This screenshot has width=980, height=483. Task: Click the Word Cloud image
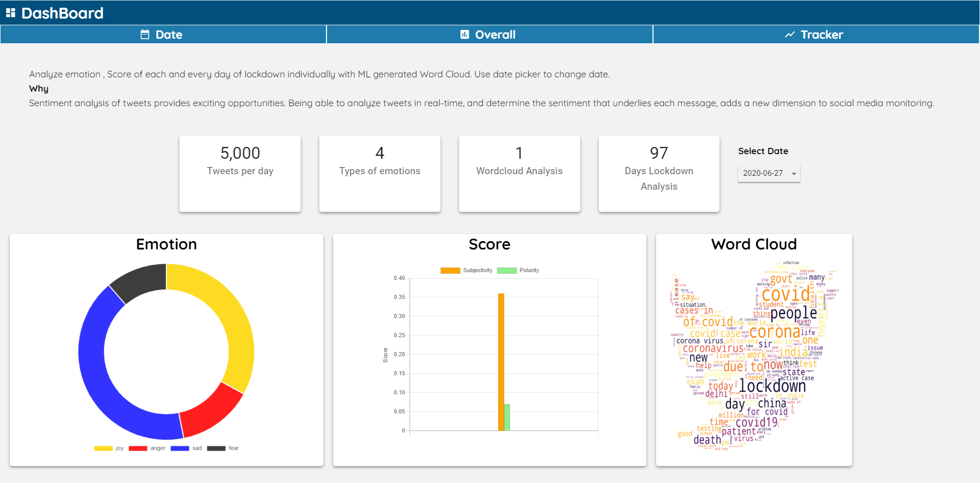(754, 356)
